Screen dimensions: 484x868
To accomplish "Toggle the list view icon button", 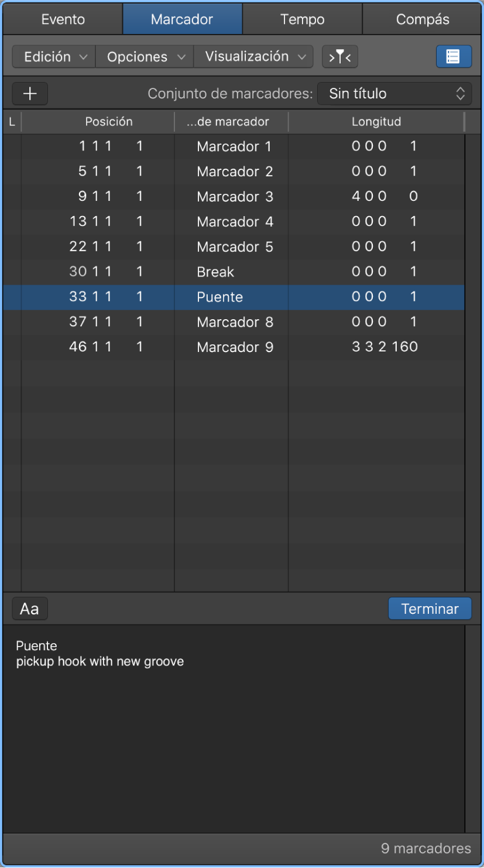I will (x=454, y=57).
